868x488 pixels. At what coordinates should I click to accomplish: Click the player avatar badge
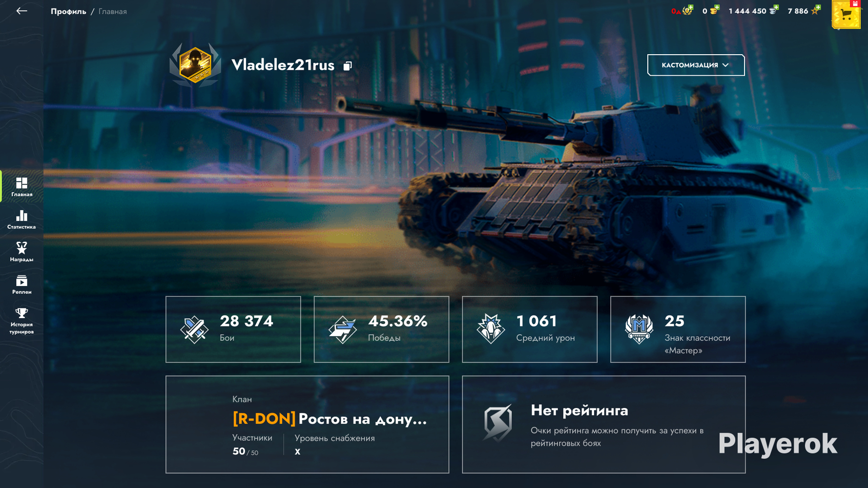tap(195, 65)
